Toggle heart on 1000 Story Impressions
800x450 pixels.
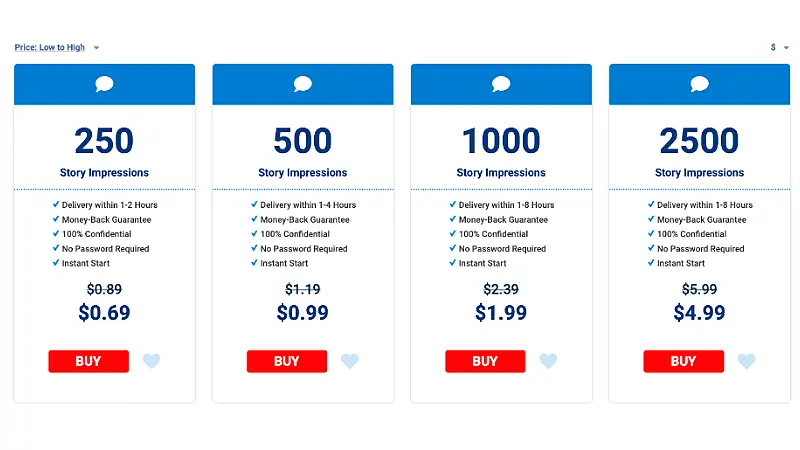[x=548, y=361]
